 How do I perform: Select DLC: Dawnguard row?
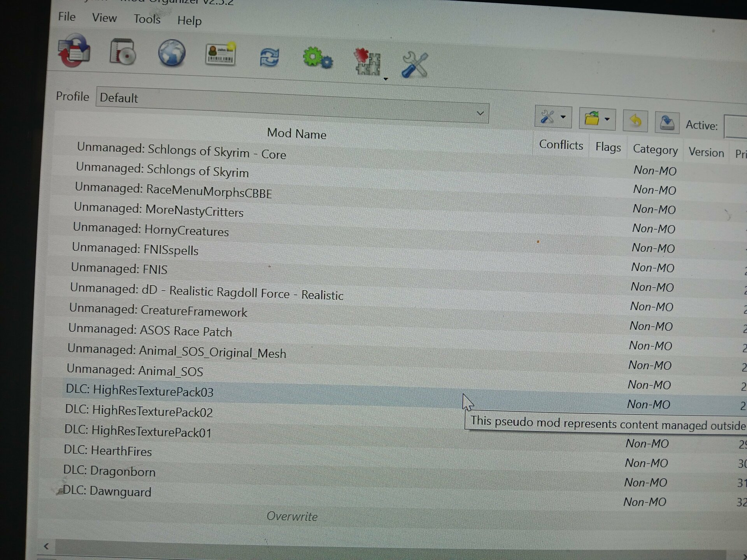[x=107, y=491]
